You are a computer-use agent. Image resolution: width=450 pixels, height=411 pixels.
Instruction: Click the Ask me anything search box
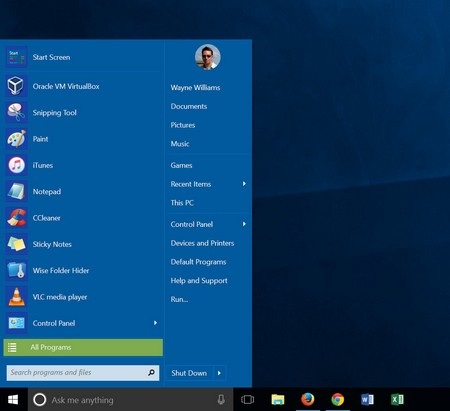point(130,399)
